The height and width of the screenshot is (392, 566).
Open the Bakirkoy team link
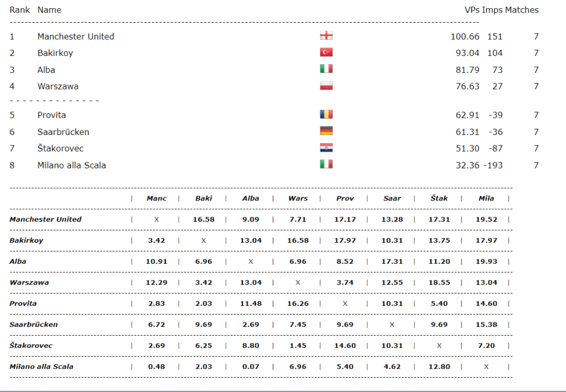pos(55,53)
